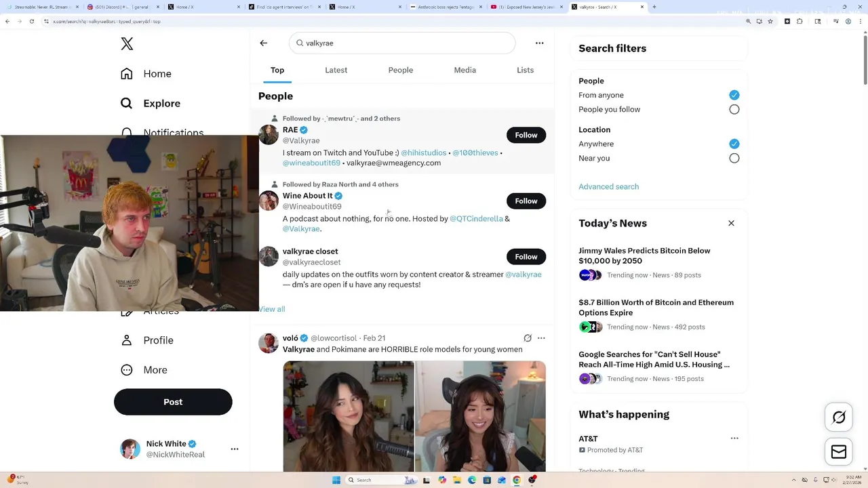Screen dimensions: 868x488
Task: Switch to Discord browser tab
Action: click(x=124, y=7)
